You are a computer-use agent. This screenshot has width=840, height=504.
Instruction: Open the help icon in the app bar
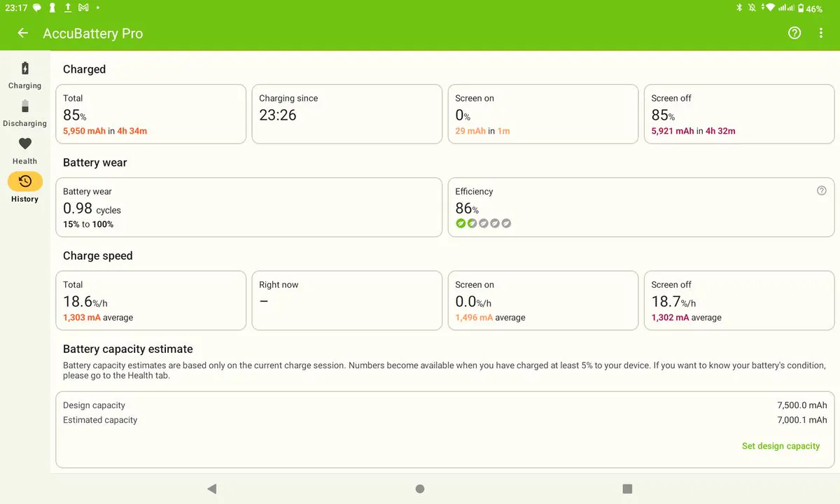click(794, 33)
